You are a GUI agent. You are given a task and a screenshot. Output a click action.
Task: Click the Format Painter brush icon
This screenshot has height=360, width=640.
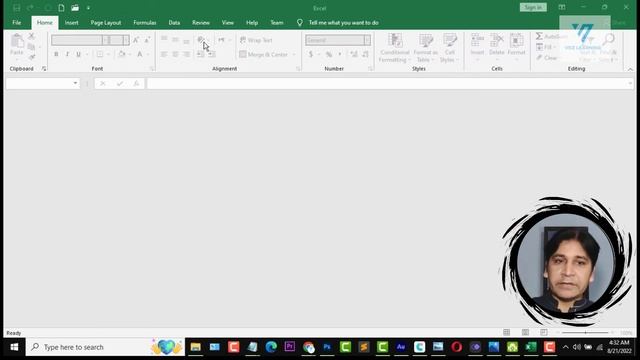coord(31,57)
